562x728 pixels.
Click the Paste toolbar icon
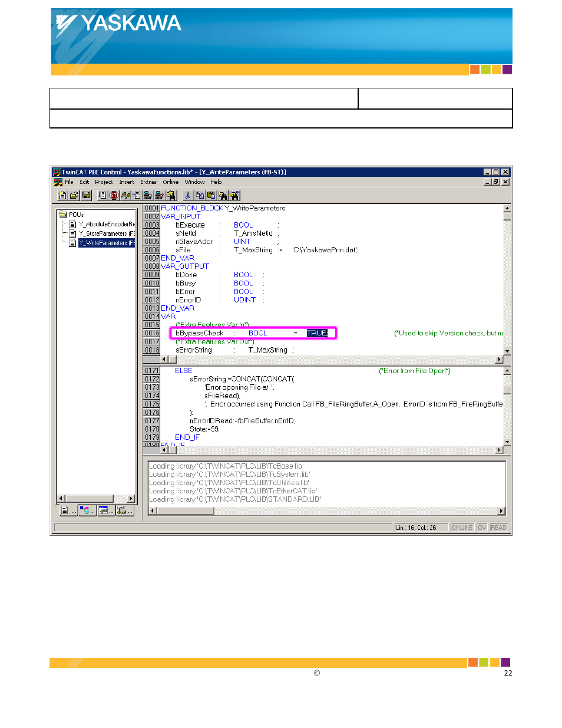(211, 195)
